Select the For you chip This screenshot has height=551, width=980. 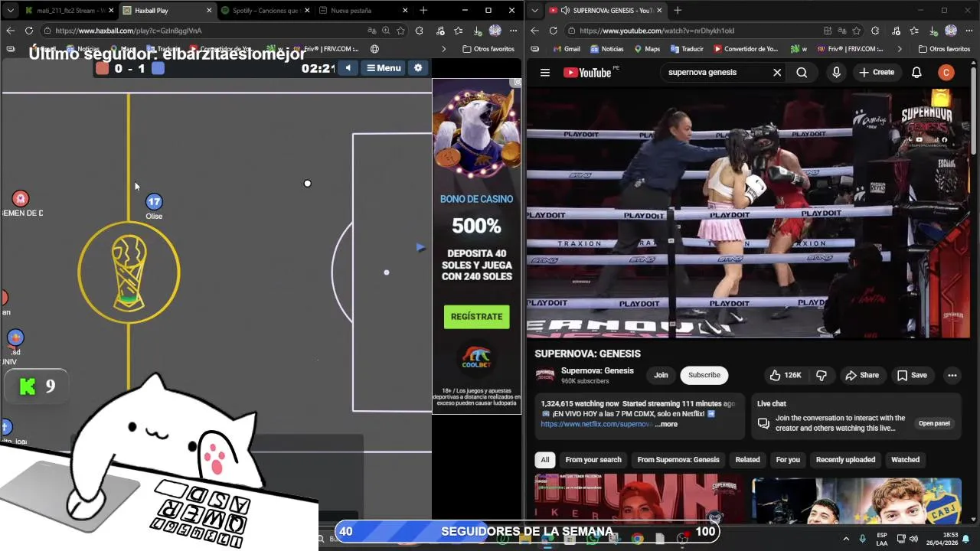click(788, 460)
